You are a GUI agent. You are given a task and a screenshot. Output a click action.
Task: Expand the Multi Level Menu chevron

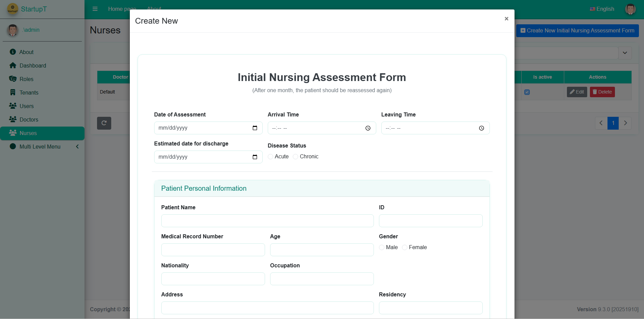(77, 147)
